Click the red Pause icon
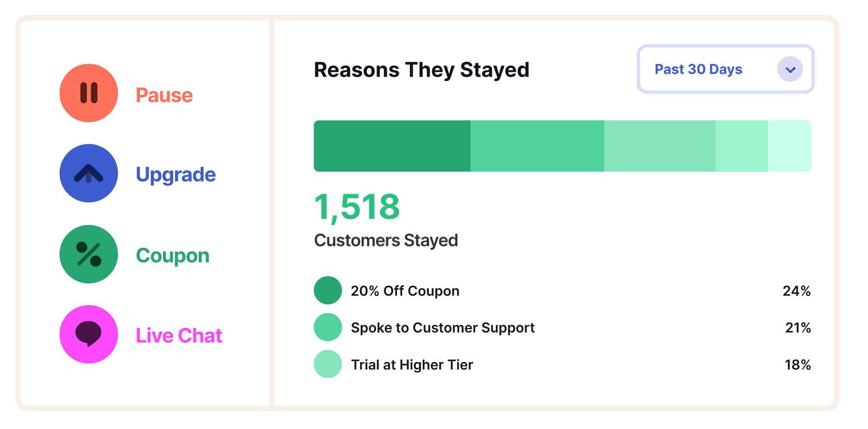This screenshot has width=868, height=429. pos(89,93)
